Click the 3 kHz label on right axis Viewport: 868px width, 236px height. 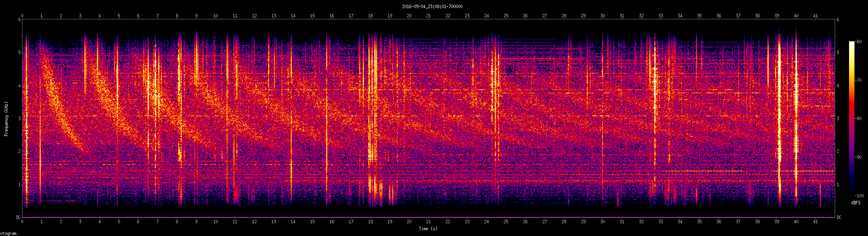click(837, 119)
